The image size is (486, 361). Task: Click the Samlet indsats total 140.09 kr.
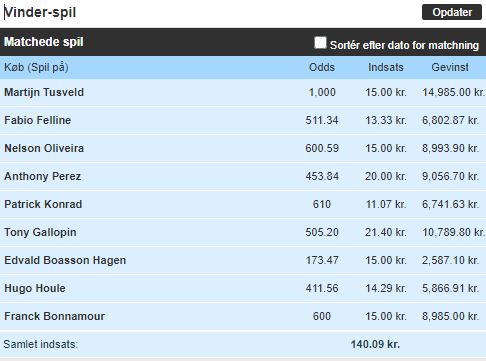tap(375, 344)
